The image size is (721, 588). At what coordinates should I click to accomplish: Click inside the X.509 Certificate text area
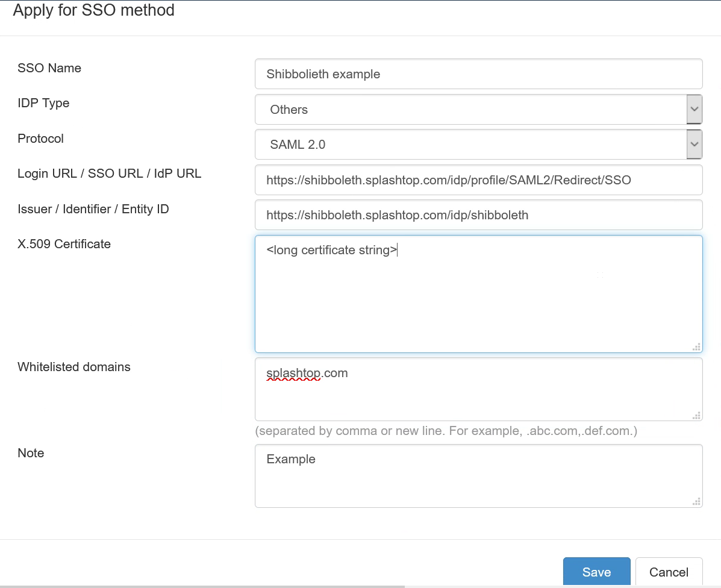479,294
